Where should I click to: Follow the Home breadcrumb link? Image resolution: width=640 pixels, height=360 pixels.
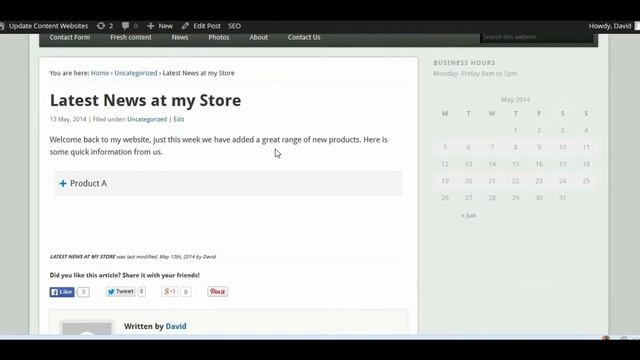pyautogui.click(x=100, y=73)
